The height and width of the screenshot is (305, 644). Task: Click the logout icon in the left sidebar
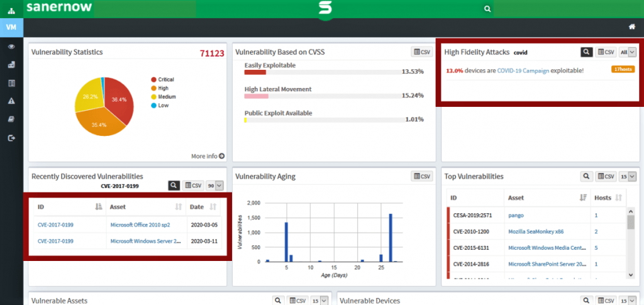(11, 137)
